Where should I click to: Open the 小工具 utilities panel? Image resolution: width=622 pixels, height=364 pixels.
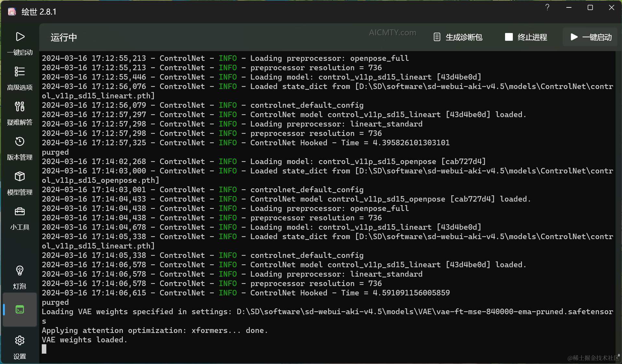tap(20, 217)
